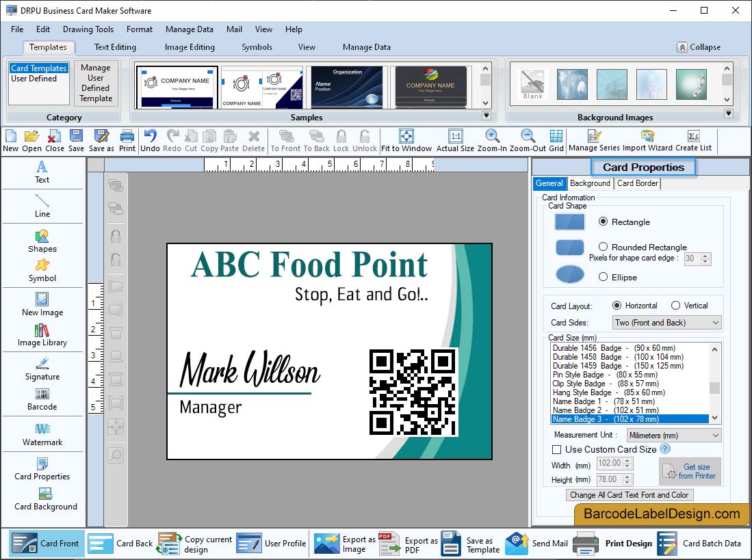Zoom-In on the card canvas
The image size is (752, 560).
(492, 142)
